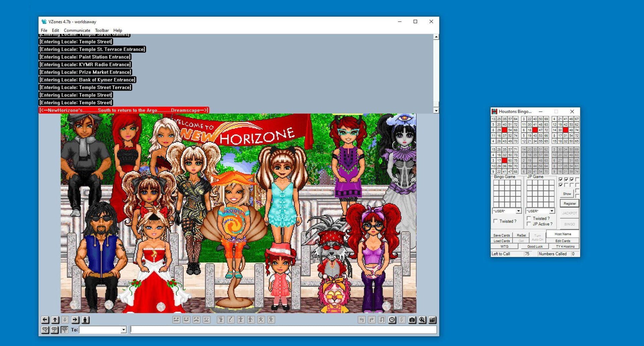
Task: Open the Toolbar menu
Action: 102,30
